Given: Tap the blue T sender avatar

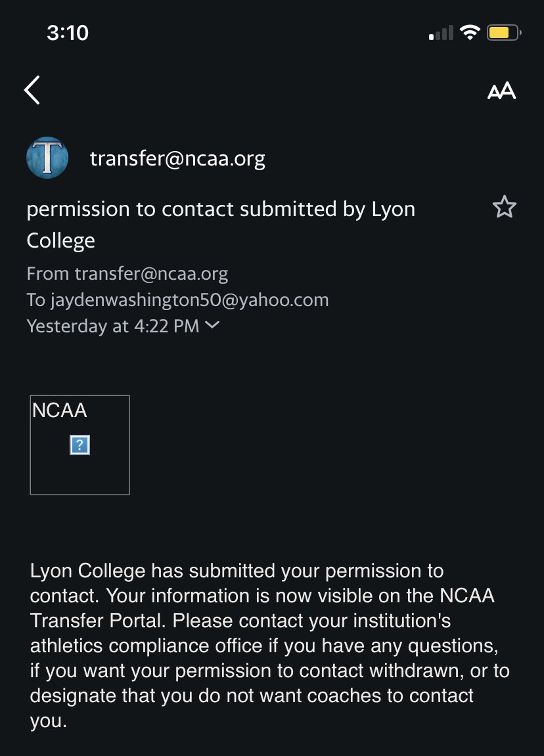Looking at the screenshot, I should [x=47, y=158].
